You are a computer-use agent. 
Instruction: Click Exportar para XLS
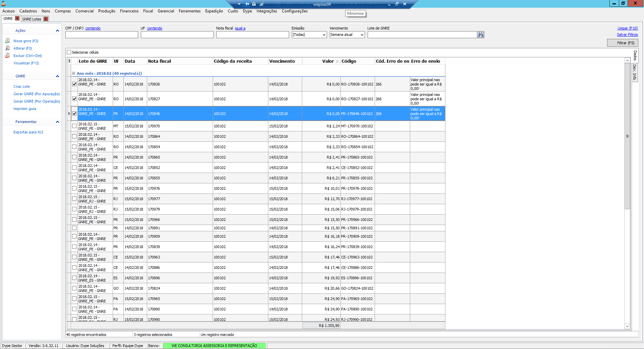[x=28, y=132]
